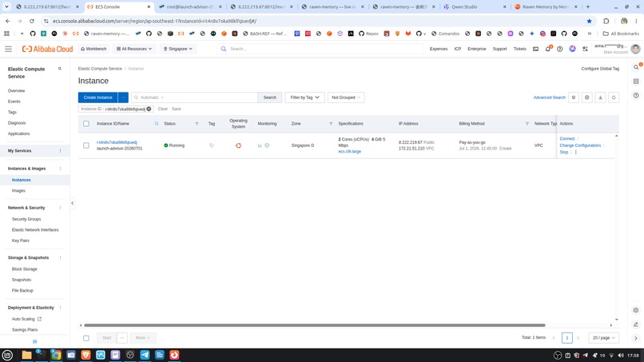Open the language switch icon in top bar

point(585,49)
